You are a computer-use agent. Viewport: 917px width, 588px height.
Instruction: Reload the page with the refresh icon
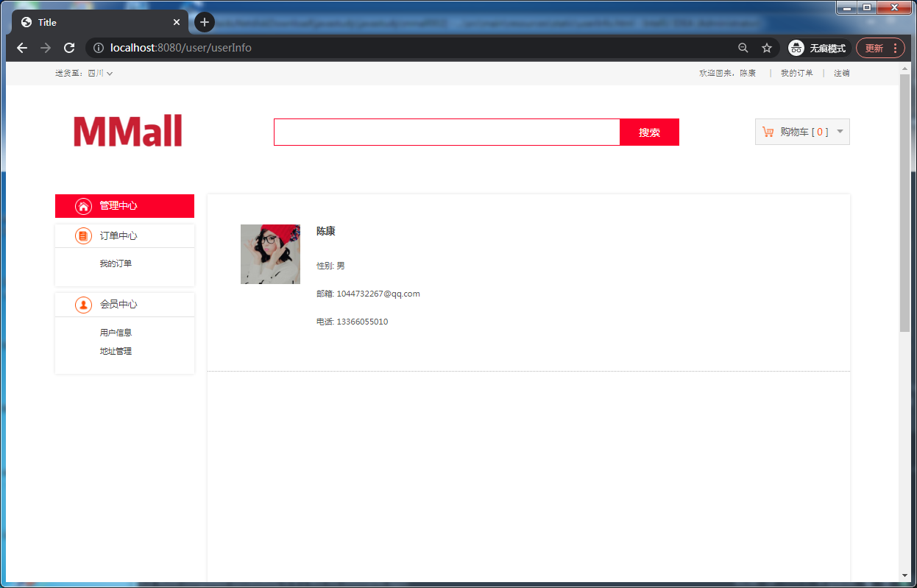point(69,48)
